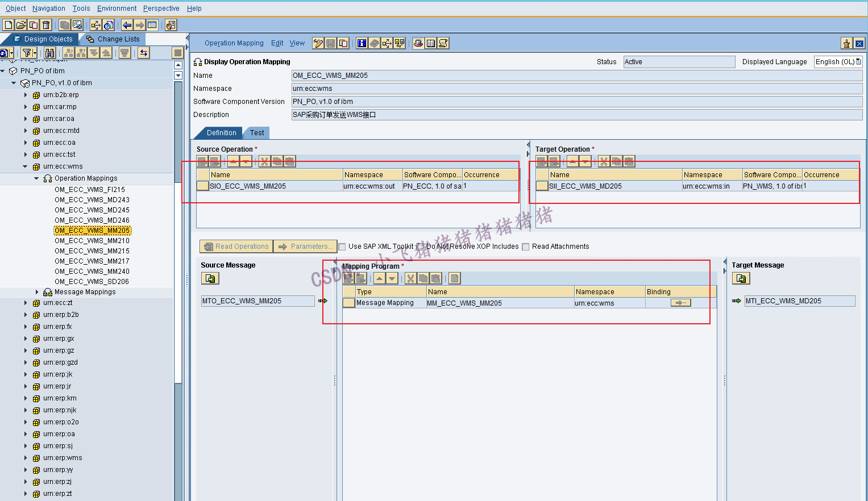
Task: Collapse the Operation Mappings folder
Action: pos(36,178)
